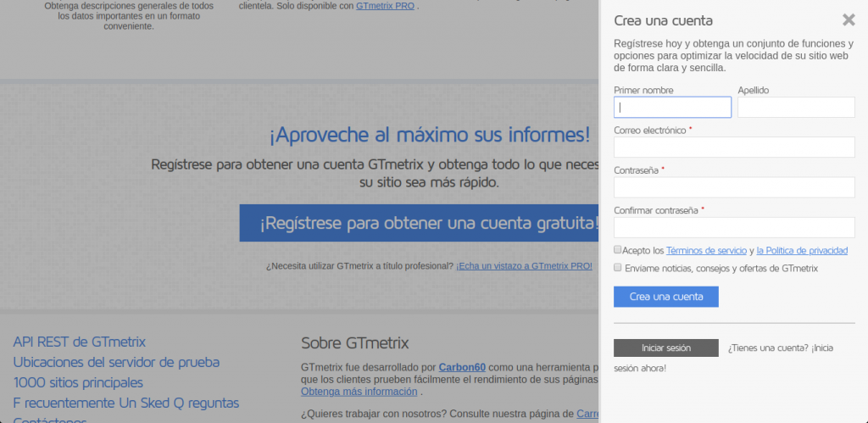This screenshot has height=423, width=868.
Task: Submit the blue Crea una cuenta button
Action: (x=666, y=297)
